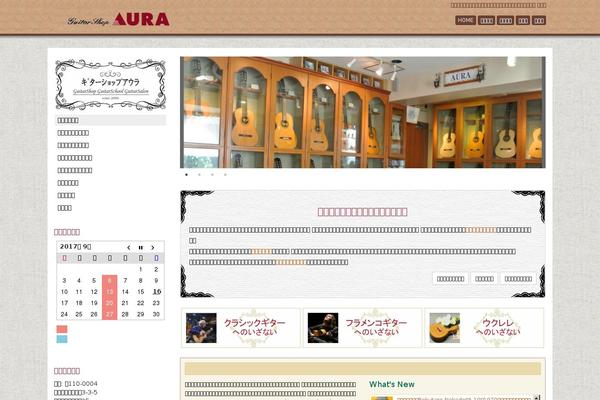
Task: Click the postal code '110-0004' text
Action: click(81, 384)
